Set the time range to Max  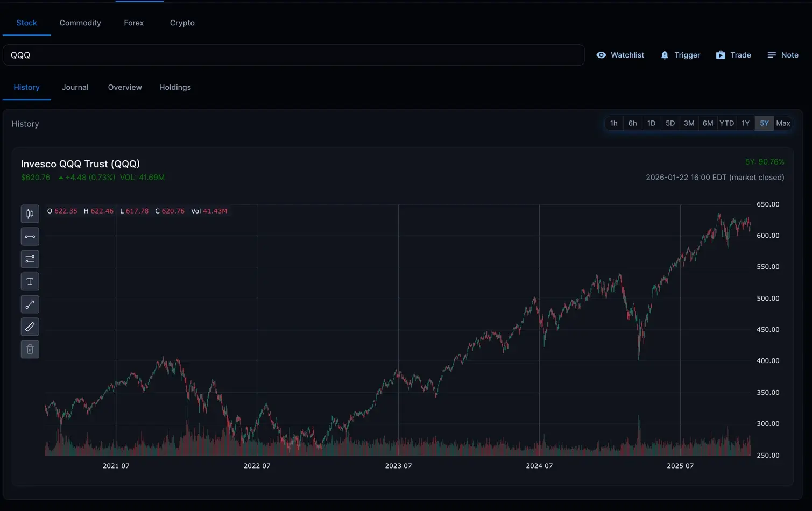tap(783, 123)
